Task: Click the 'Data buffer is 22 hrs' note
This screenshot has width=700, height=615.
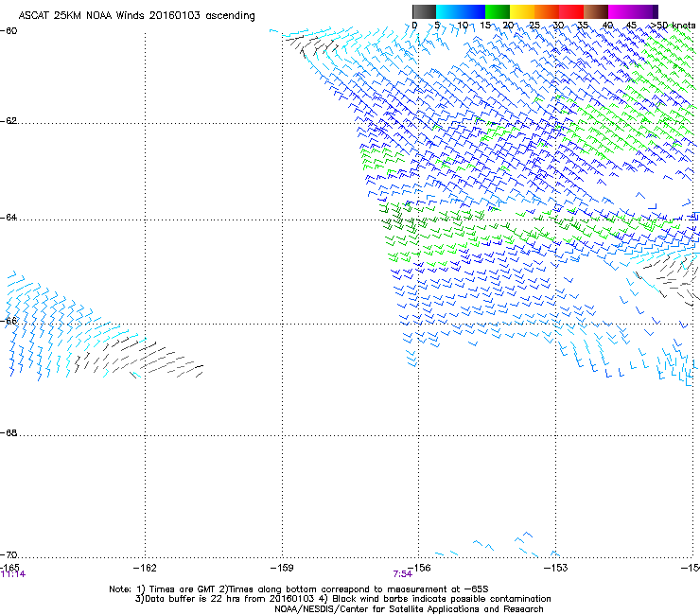Action: click(x=342, y=599)
